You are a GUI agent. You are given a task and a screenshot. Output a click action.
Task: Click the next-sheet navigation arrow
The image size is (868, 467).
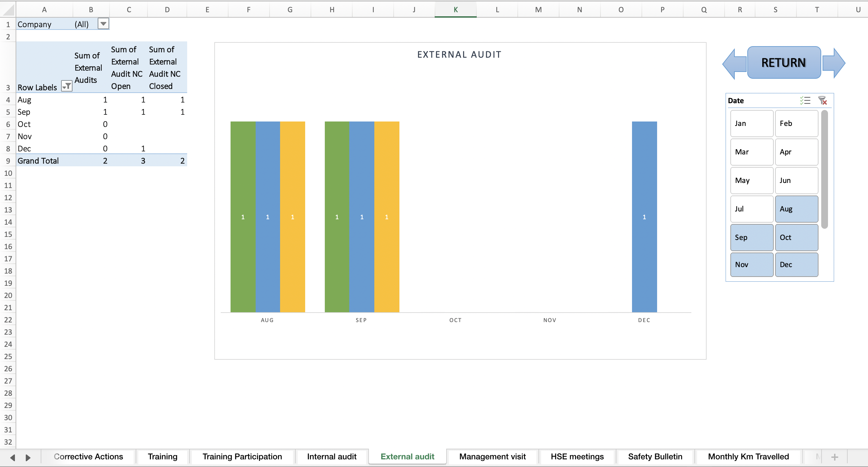tap(28, 457)
